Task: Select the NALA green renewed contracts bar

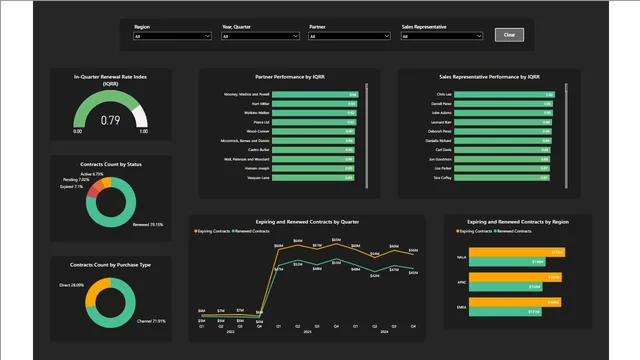Action: (x=507, y=262)
